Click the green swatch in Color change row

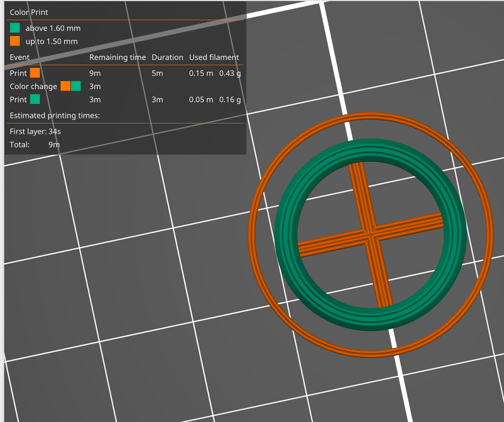pos(76,86)
